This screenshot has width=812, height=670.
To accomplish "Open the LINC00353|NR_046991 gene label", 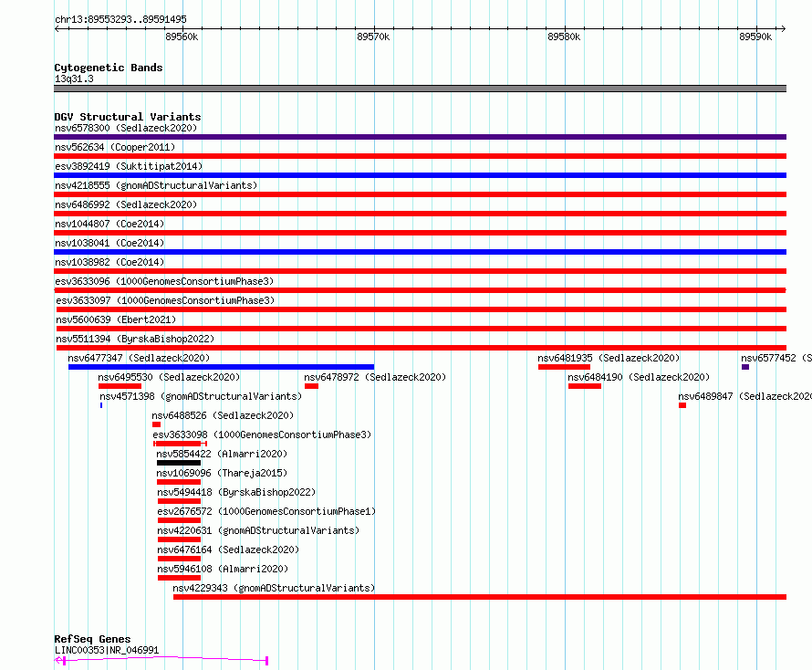I will point(107,650).
